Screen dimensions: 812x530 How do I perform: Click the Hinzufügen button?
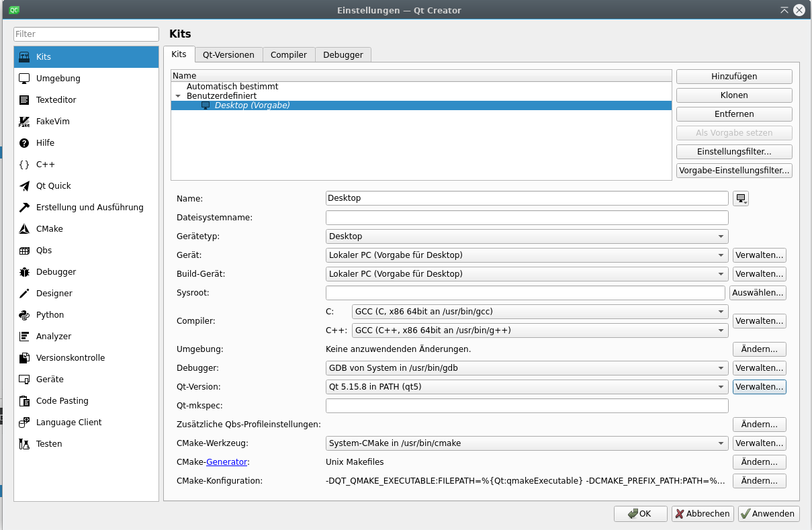(734, 77)
